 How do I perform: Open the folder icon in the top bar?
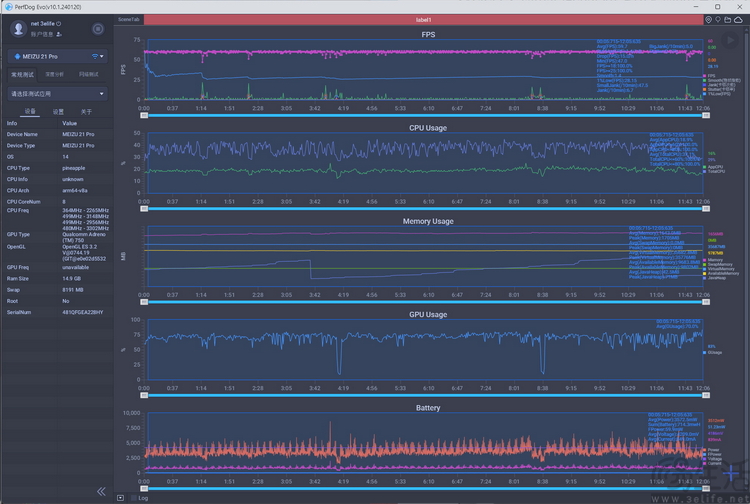click(728, 20)
